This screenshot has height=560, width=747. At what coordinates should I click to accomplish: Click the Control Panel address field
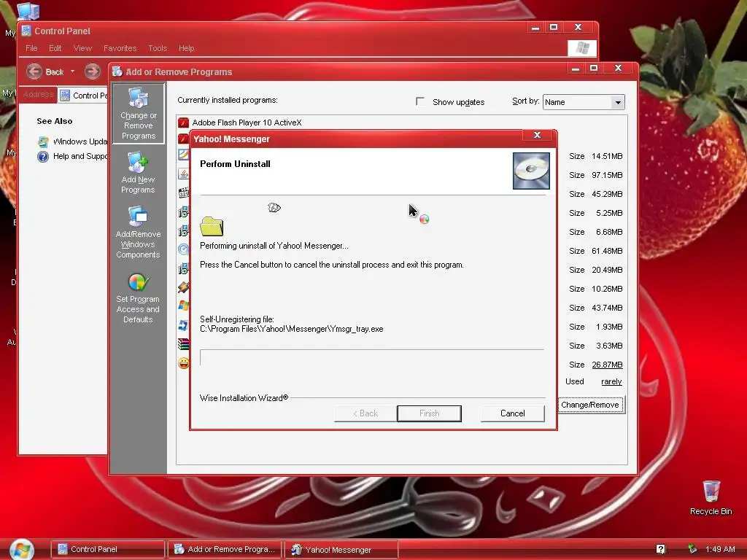click(83, 96)
